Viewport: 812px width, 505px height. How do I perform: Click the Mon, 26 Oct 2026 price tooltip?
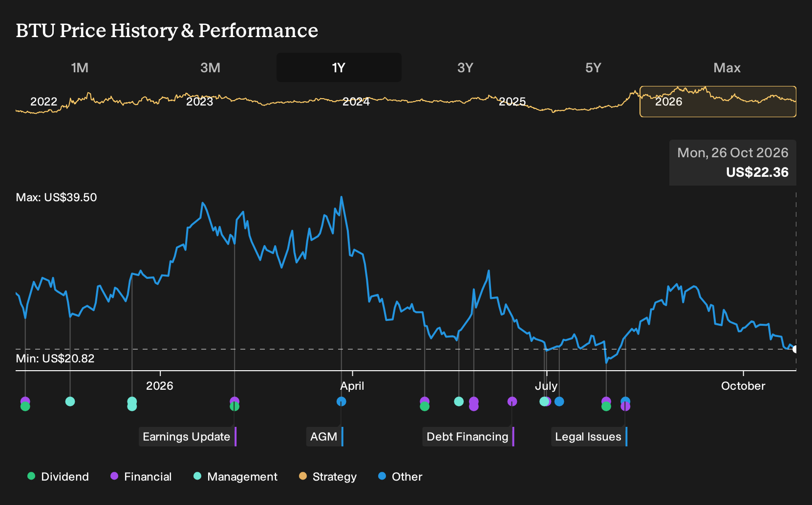733,163
